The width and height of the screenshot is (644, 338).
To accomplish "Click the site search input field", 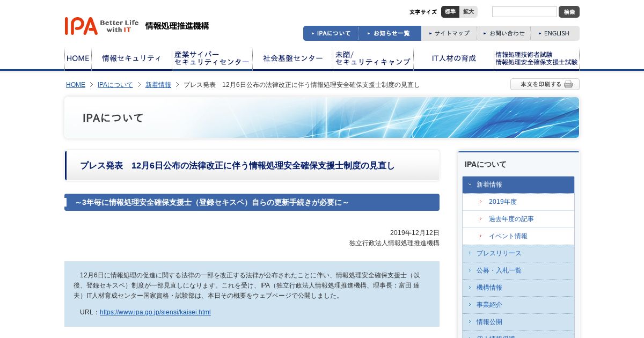I will [524, 12].
